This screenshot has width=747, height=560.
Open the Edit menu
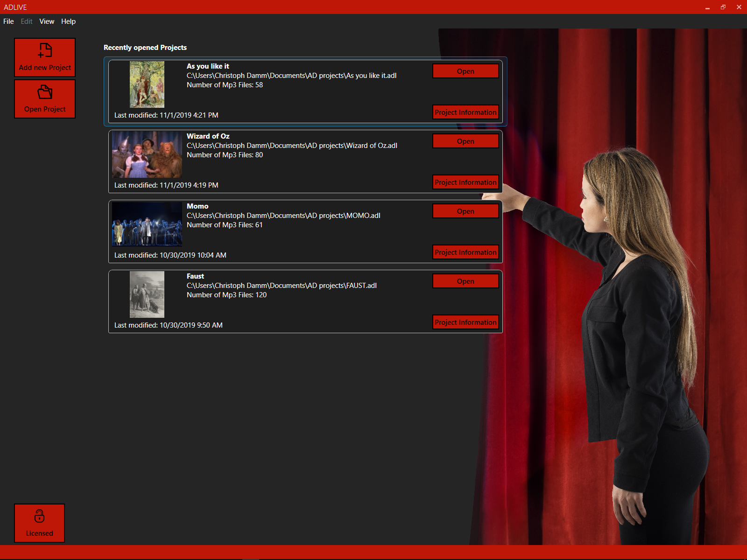tap(27, 21)
